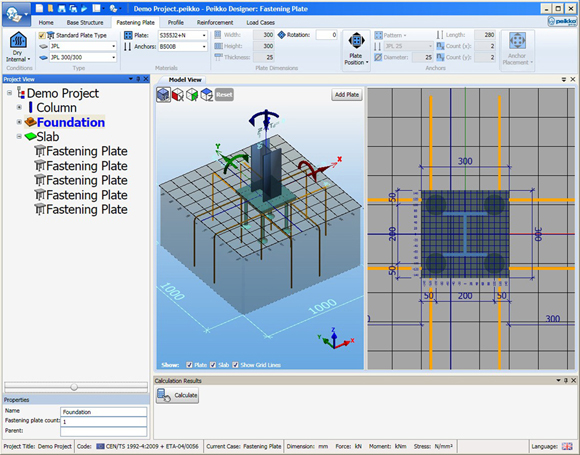Viewport: 580px width, 455px height.
Task: Click the Dry Internal conditions icon
Action: point(18,40)
